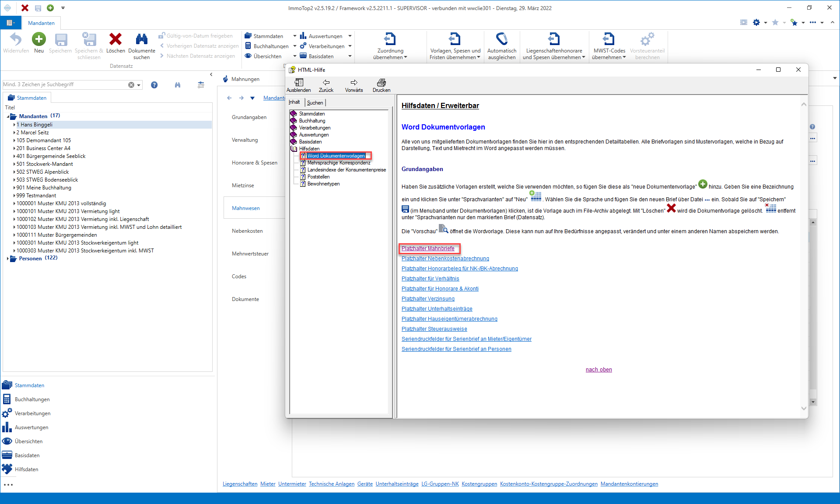Click Ausblenden in HTML-Hilfe toolbar

click(299, 85)
